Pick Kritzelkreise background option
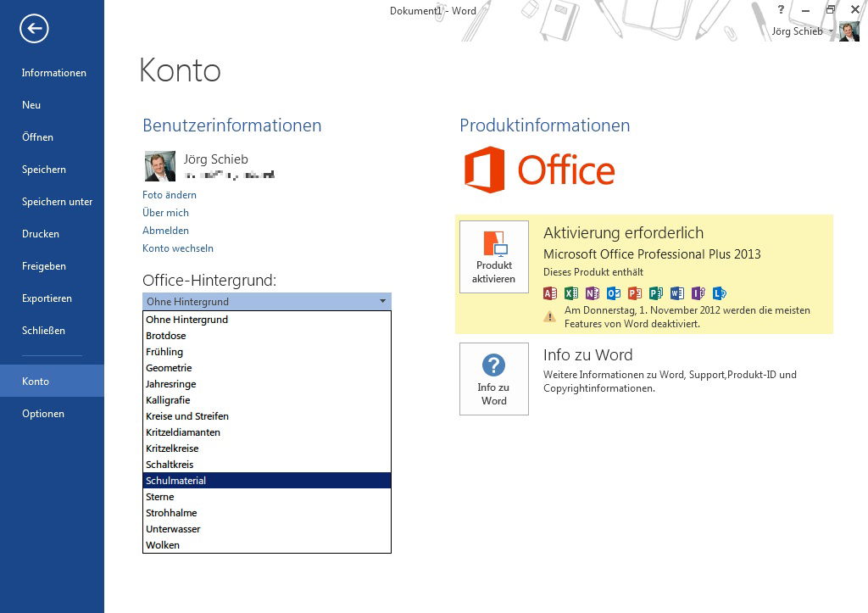 tap(267, 448)
